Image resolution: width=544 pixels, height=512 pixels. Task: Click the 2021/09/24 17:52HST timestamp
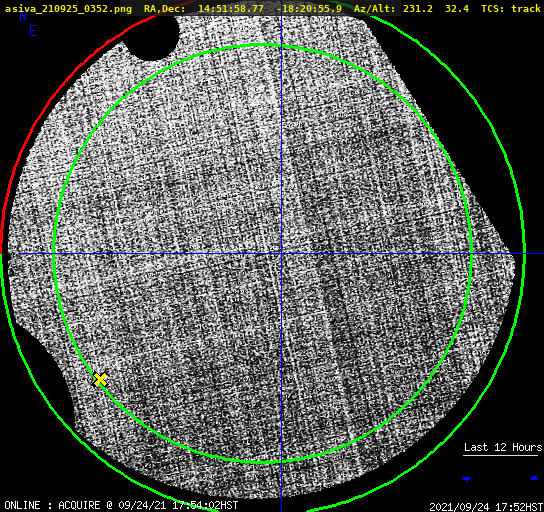486,507
